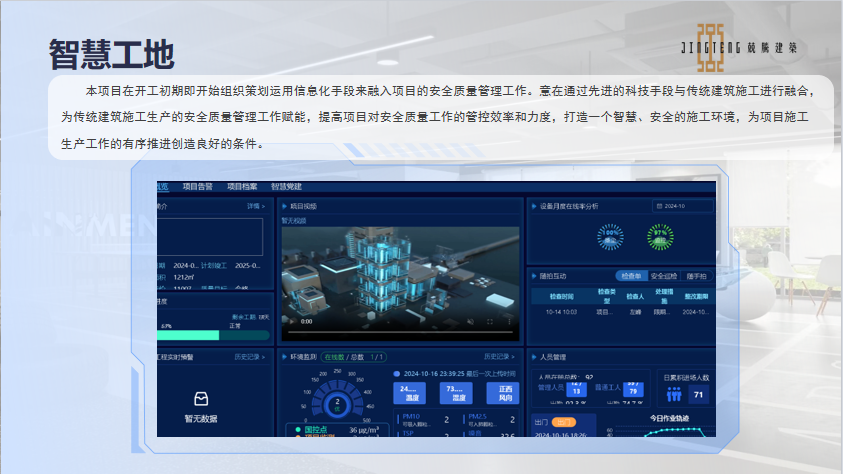This screenshot has height=474, width=843.
Task: Open the video player more-options menu
Action: 509,321
